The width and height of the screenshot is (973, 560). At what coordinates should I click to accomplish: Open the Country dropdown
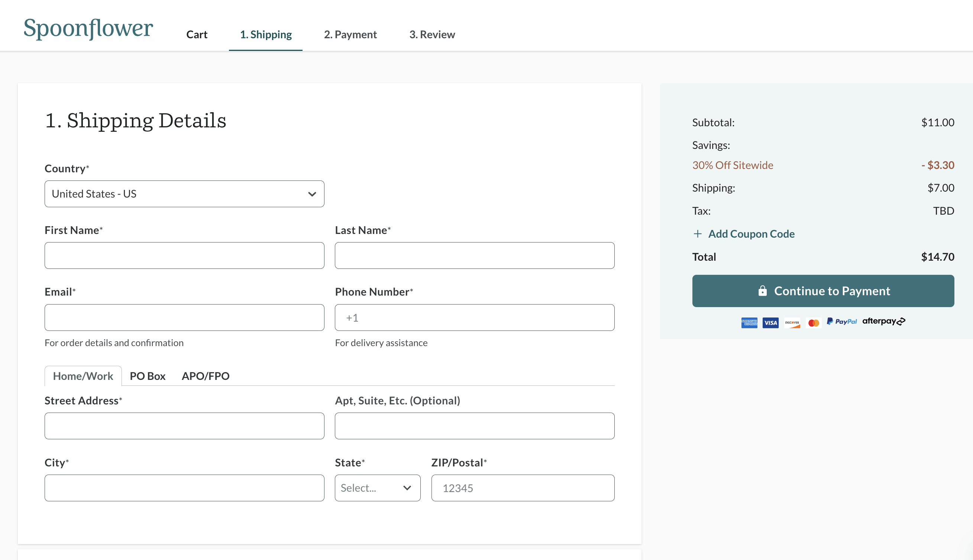pos(184,194)
